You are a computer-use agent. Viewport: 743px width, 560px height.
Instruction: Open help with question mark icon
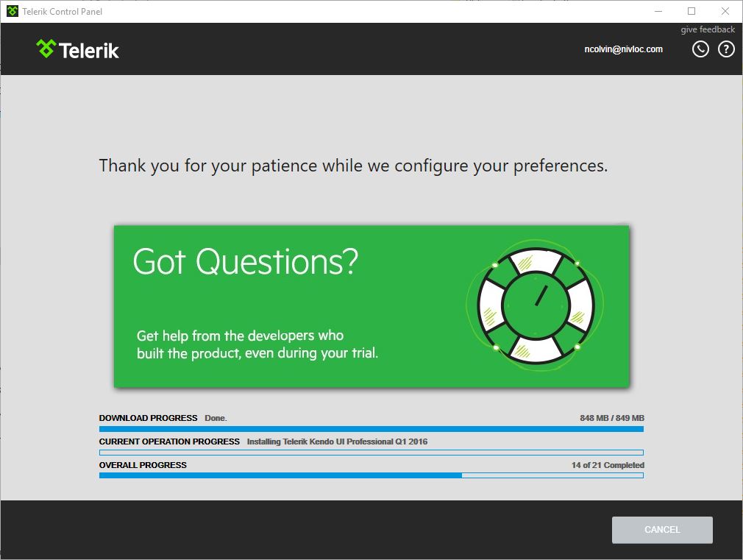[x=726, y=49]
